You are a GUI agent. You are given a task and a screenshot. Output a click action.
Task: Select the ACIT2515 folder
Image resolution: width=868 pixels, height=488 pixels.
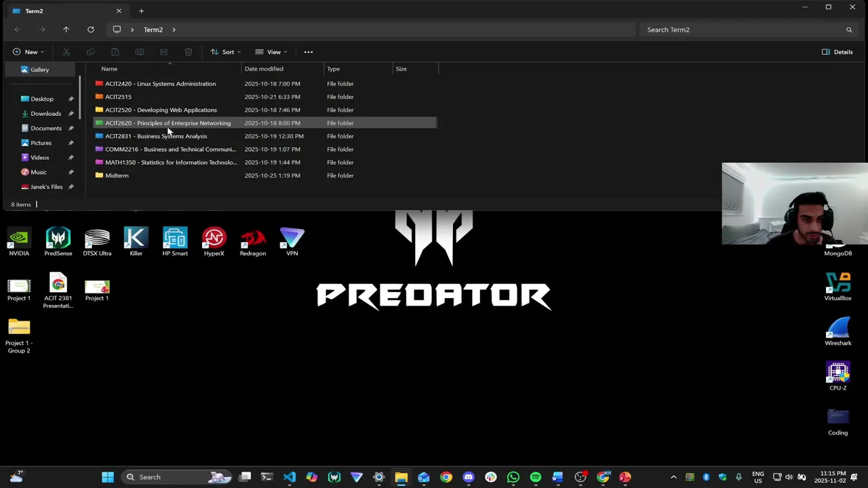[264, 97]
